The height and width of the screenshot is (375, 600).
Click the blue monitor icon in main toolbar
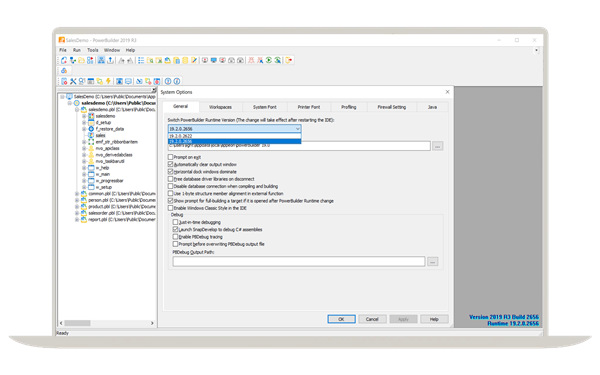(x=214, y=60)
